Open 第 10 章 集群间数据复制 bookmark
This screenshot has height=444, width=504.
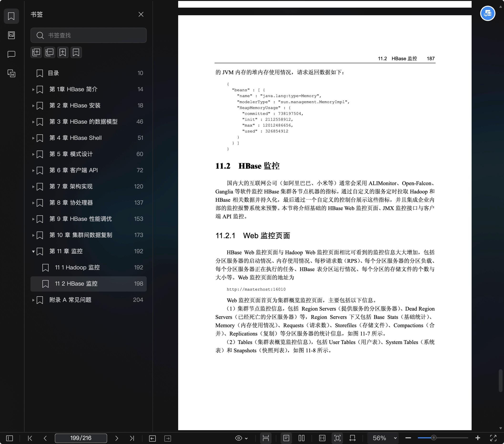click(x=89, y=235)
